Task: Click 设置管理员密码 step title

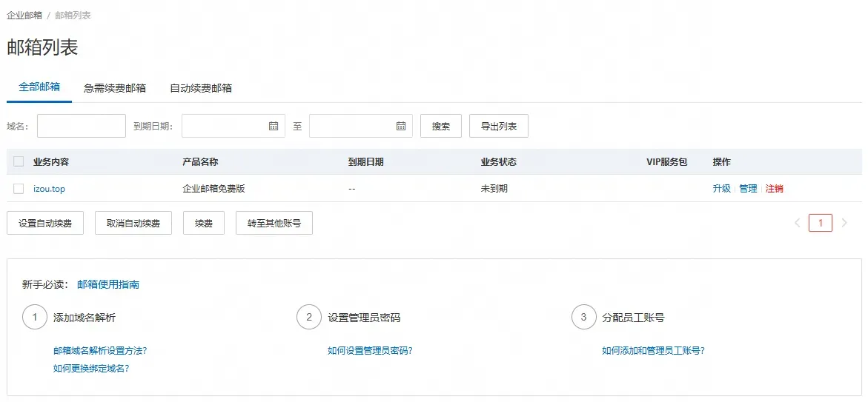Action: click(x=364, y=318)
